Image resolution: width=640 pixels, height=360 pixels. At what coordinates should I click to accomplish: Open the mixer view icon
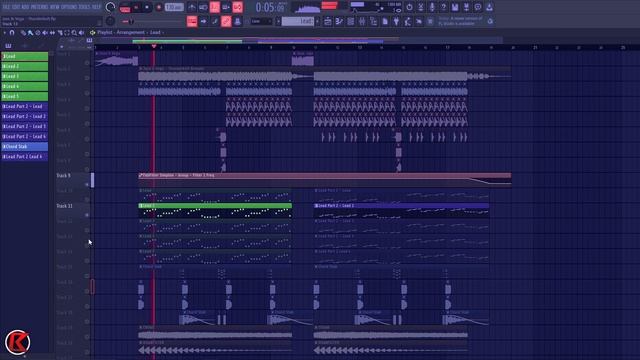(362, 21)
